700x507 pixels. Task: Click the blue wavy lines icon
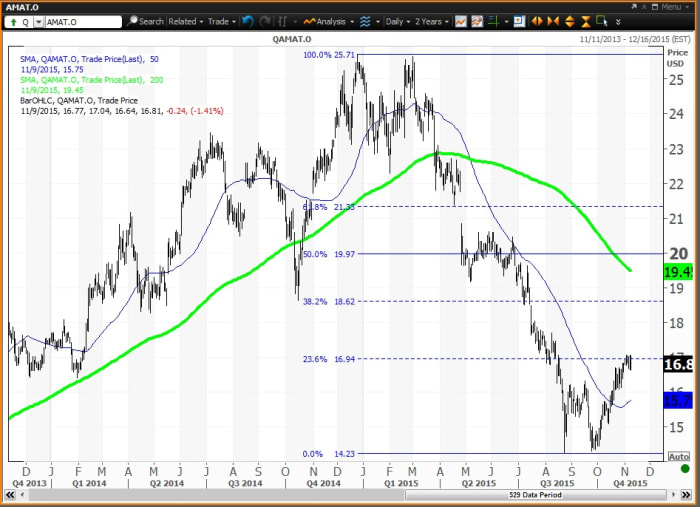[365, 21]
